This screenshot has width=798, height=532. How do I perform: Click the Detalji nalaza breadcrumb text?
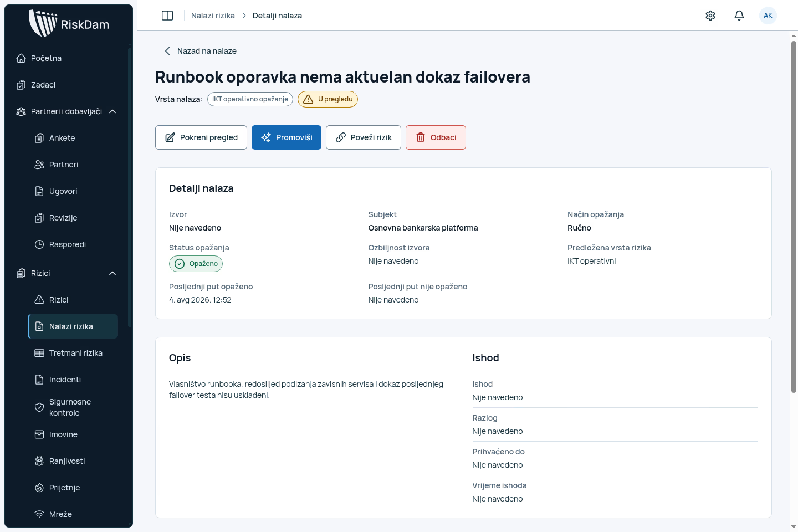tap(277, 16)
